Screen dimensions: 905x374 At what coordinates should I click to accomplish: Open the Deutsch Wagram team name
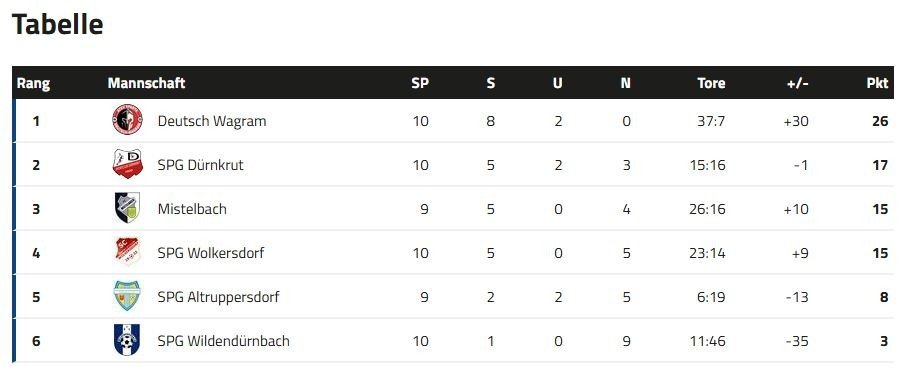coord(212,121)
